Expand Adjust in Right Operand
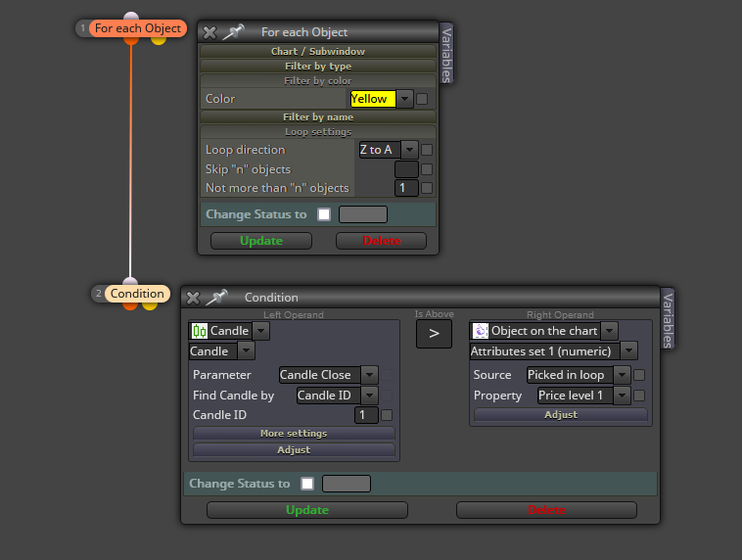Viewport: 742px width, 560px height. pos(561,415)
